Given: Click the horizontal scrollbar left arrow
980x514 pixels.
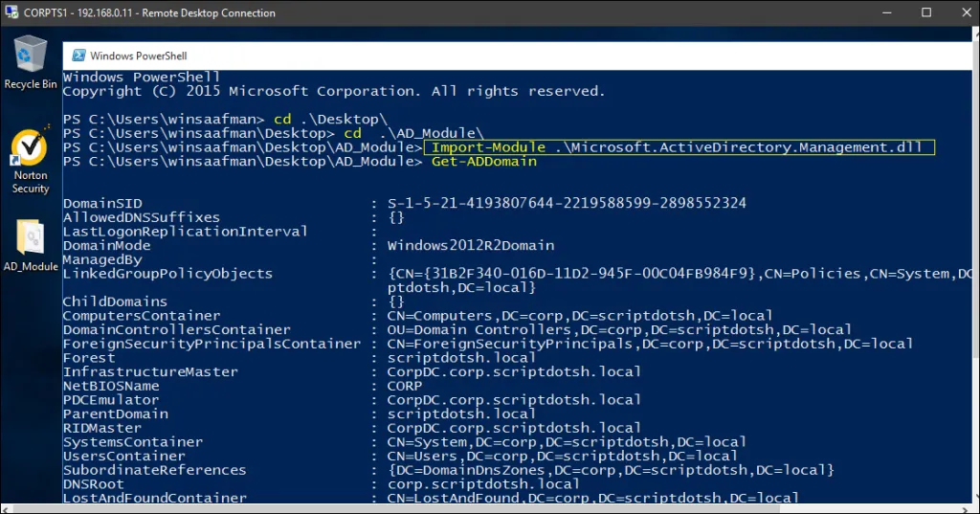Looking at the screenshot, I should (x=6, y=509).
